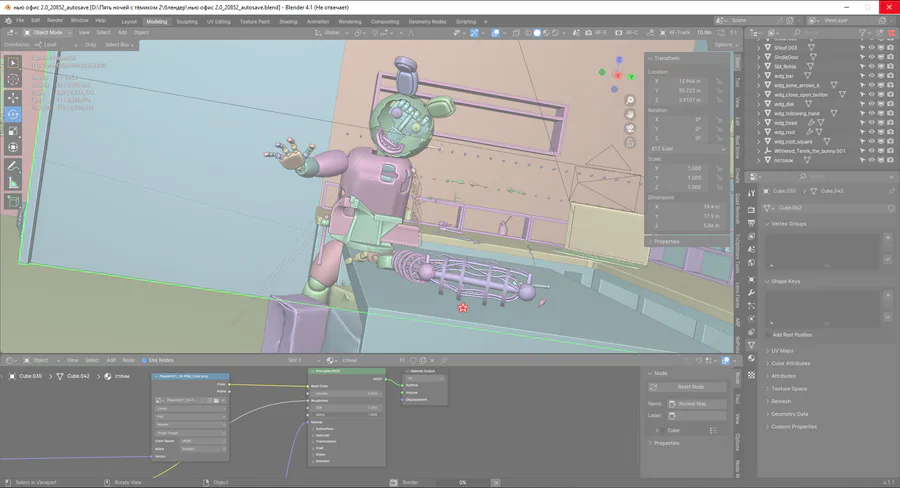Open the File menu
Image resolution: width=900 pixels, height=488 pixels.
pyautogui.click(x=20, y=20)
